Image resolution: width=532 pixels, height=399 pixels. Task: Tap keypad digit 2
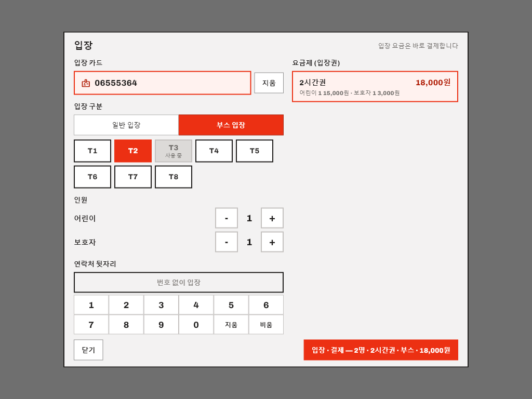126,305
